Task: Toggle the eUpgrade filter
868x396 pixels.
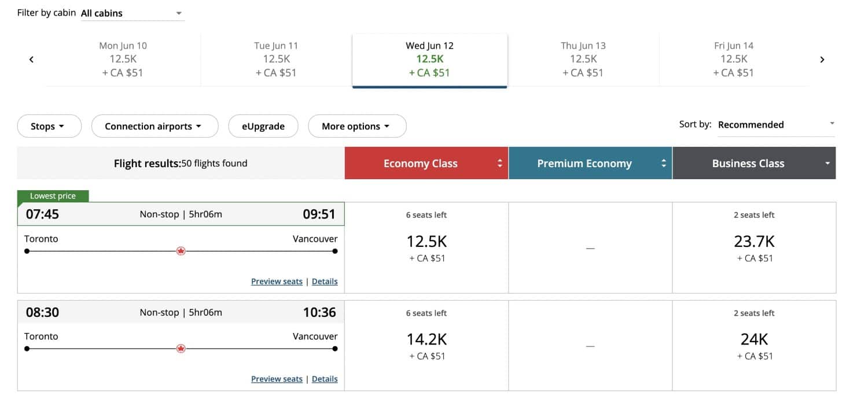Action: [263, 125]
